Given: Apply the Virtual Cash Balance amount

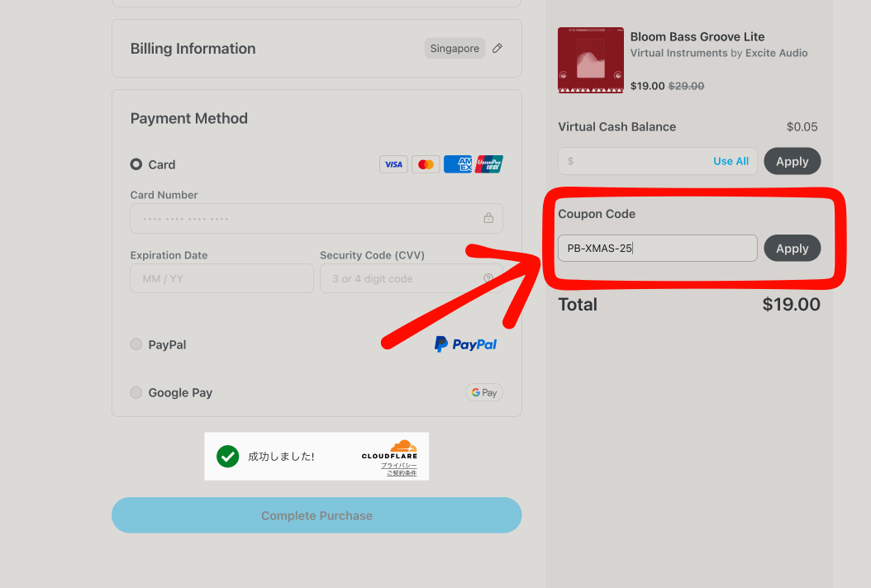Looking at the screenshot, I should pyautogui.click(x=792, y=161).
